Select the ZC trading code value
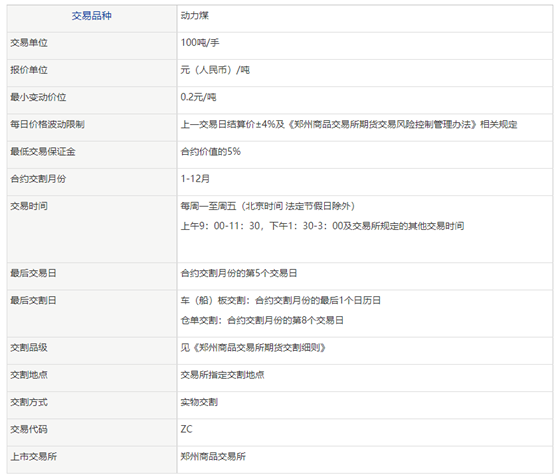This screenshot has width=554, height=475. point(187,429)
